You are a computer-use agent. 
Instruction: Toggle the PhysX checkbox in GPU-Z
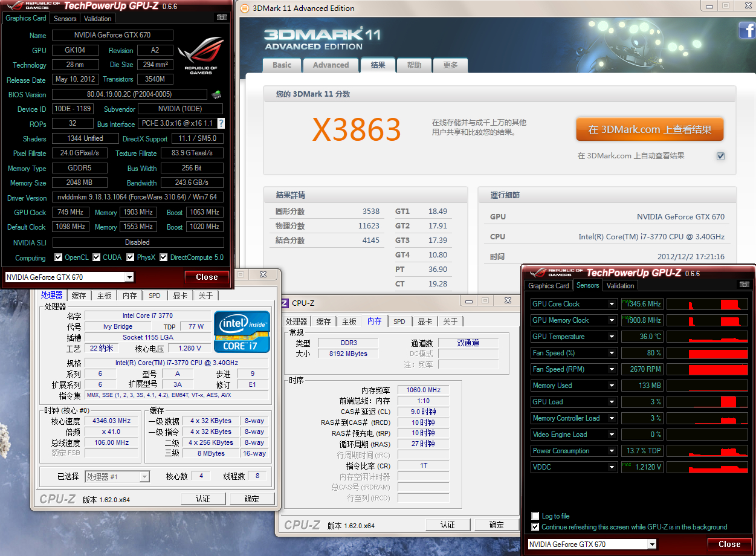point(131,257)
